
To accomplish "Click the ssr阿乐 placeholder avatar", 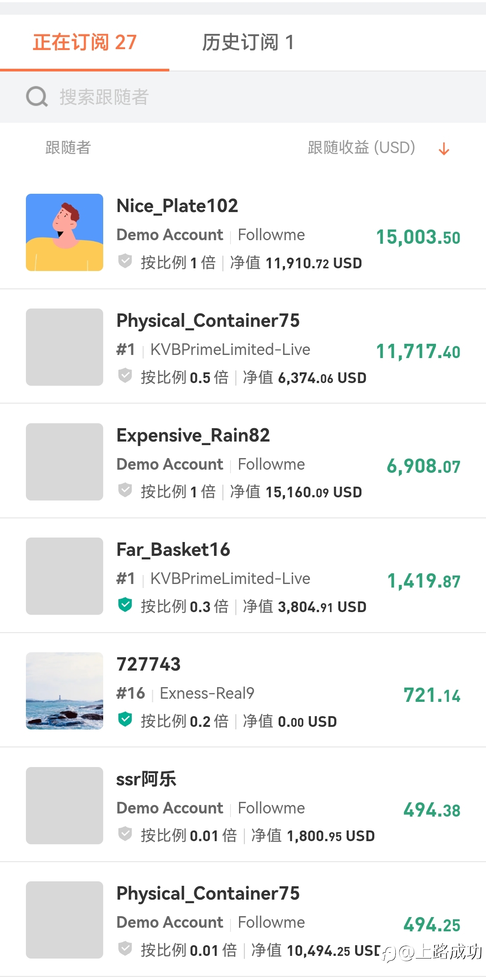I will pos(64,805).
